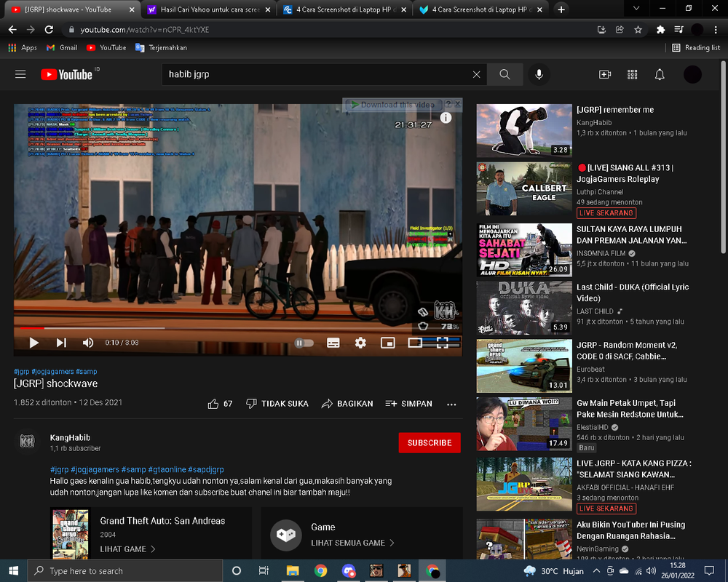This screenshot has width=728, height=582.
Task: Open LIHAT SEMUA GAME link
Action: tap(352, 543)
